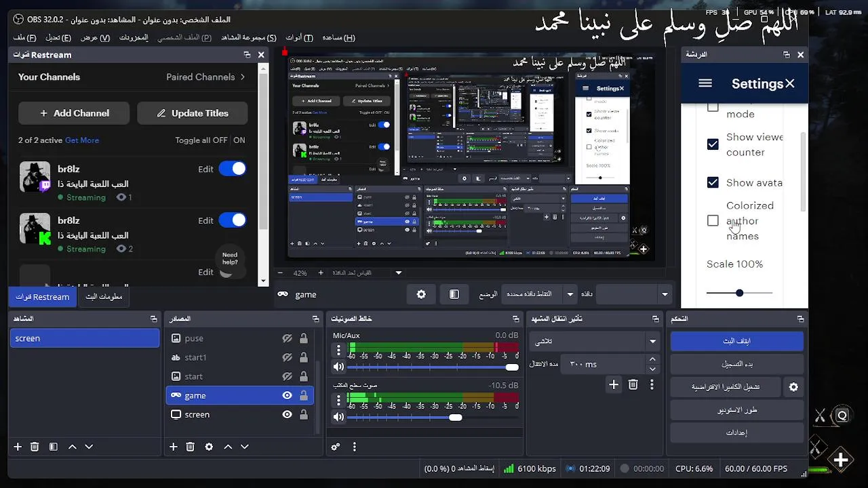
Task: Open the scene transition type dropdown (تلاشي)
Action: coord(595,342)
